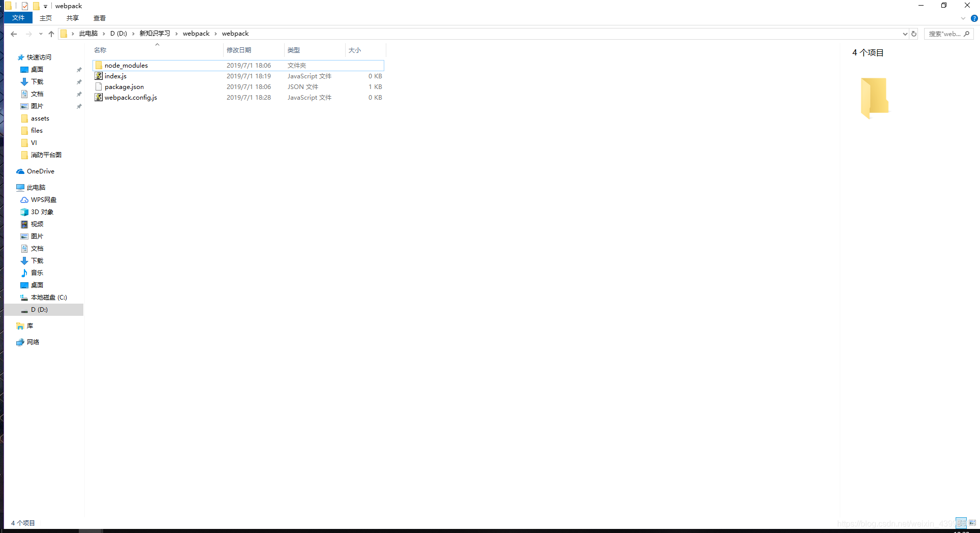The width and height of the screenshot is (980, 533).
Task: Switch to large icons view in status bar
Action: click(972, 523)
